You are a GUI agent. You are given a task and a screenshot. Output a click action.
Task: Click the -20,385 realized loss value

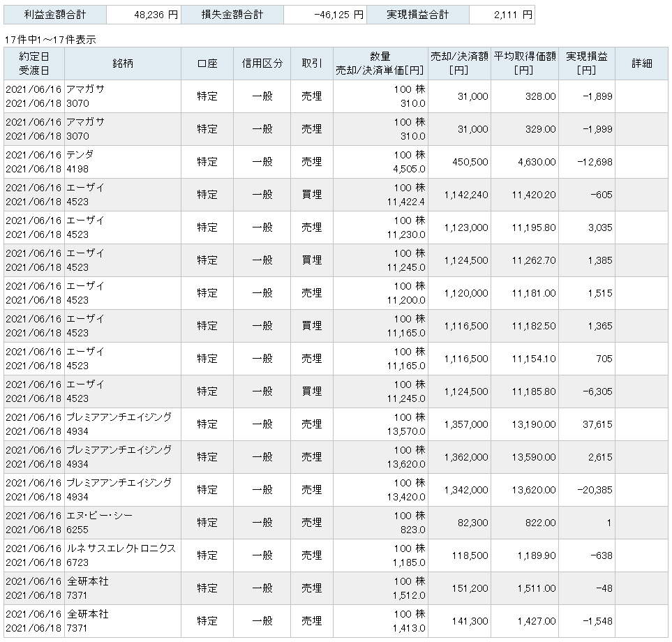[595, 490]
